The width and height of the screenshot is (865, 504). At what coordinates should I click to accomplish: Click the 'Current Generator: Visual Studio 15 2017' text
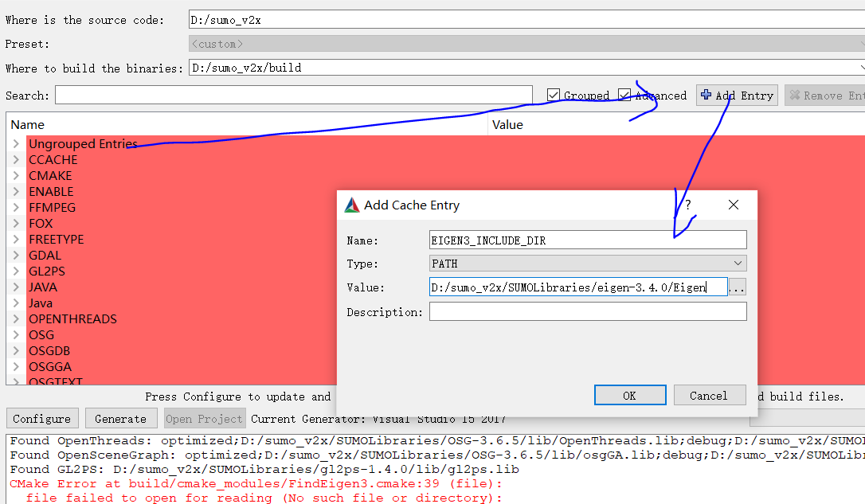378,419
